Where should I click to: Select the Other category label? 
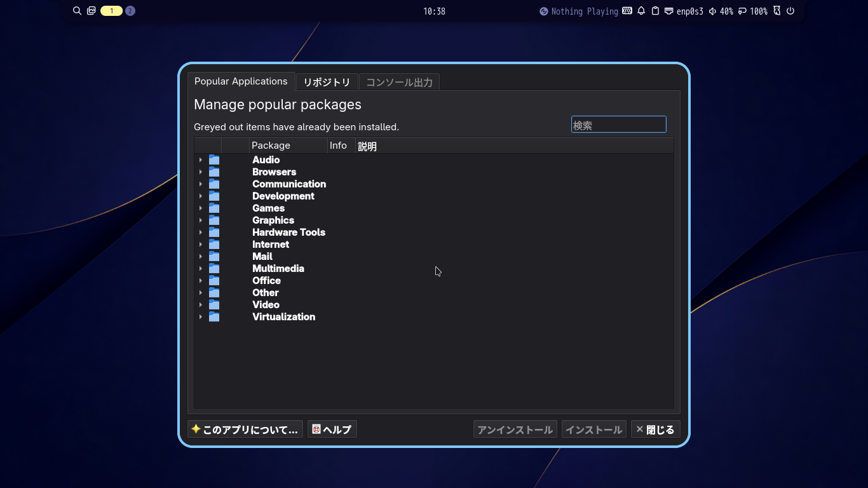(266, 293)
